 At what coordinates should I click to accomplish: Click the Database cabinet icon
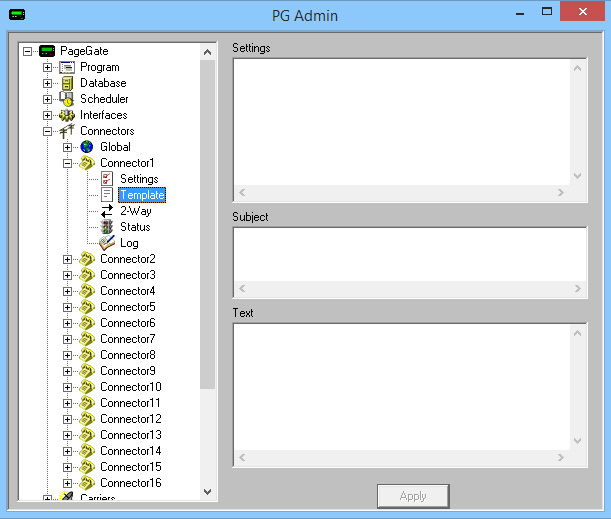click(x=67, y=83)
